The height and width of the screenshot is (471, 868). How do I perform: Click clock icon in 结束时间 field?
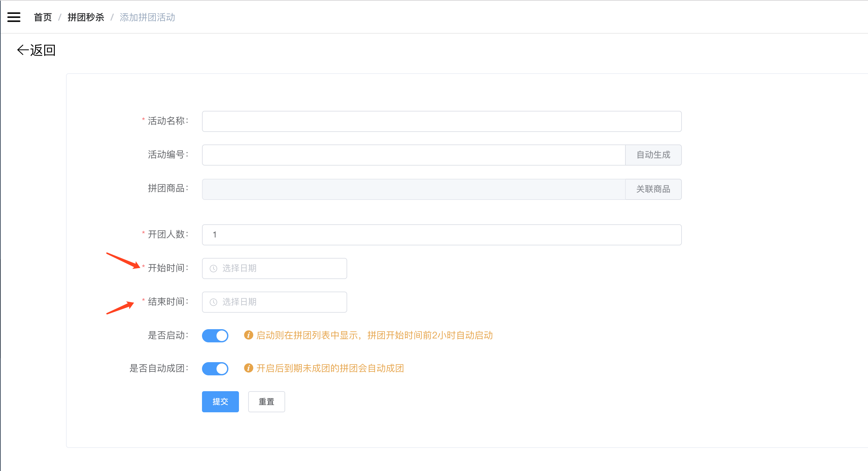pyautogui.click(x=213, y=302)
